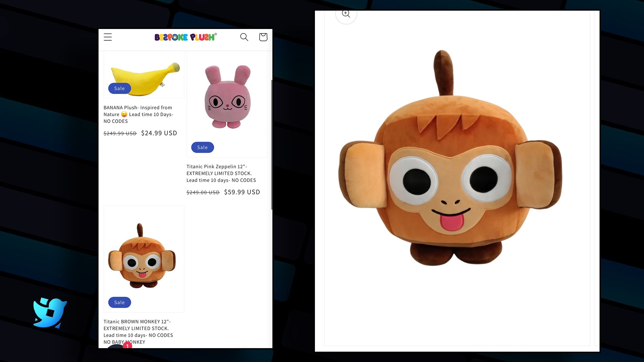This screenshot has width=644, height=362.
Task: Click the blue bird logo
Action: [x=50, y=313]
